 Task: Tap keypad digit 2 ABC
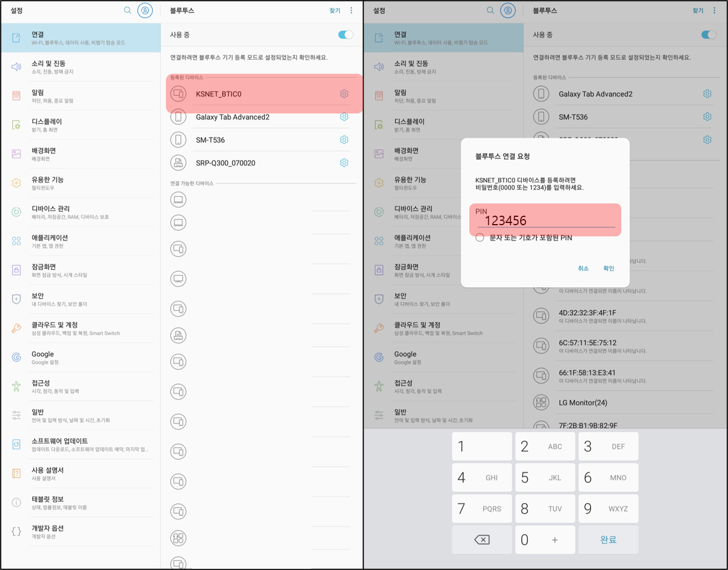point(545,446)
